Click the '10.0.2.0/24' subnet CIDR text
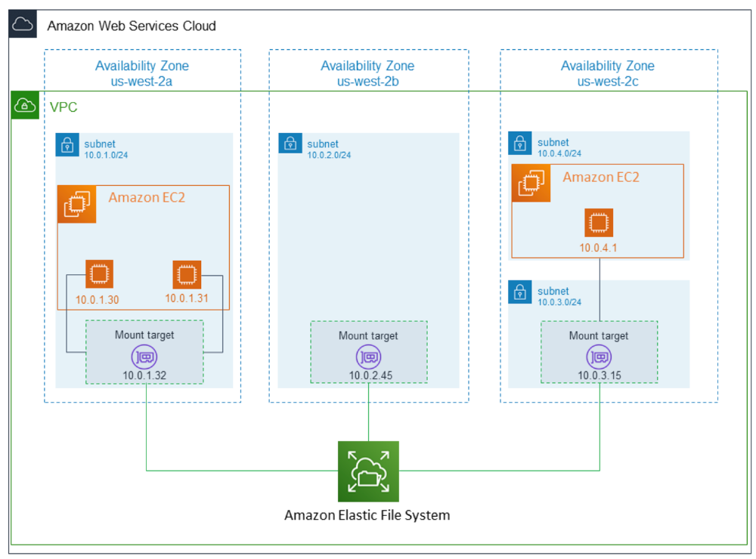Screen dimensions: 756x559 pyautogui.click(x=330, y=155)
